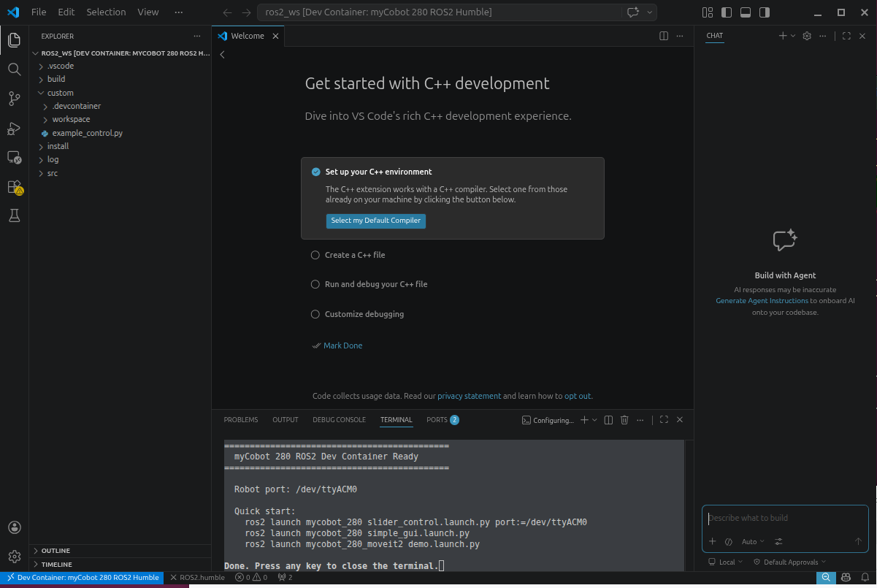This screenshot has height=588, width=877.
Task: Open the Source Control view
Action: tap(14, 99)
